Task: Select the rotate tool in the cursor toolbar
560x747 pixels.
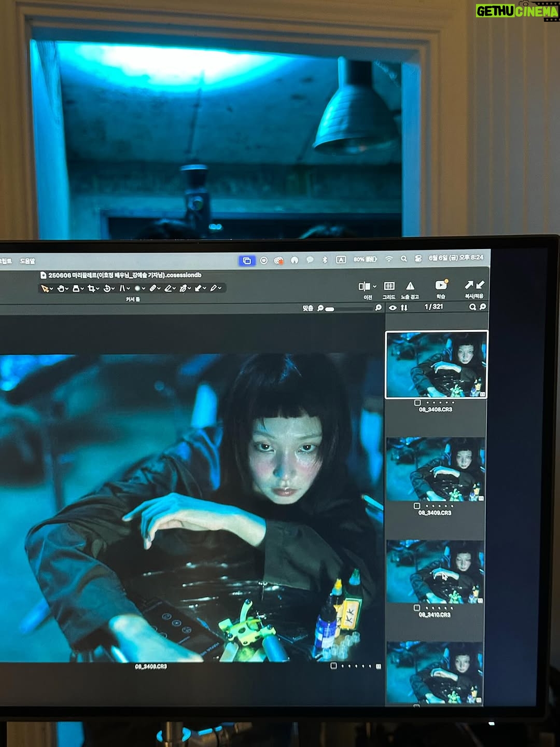Action: point(107,288)
